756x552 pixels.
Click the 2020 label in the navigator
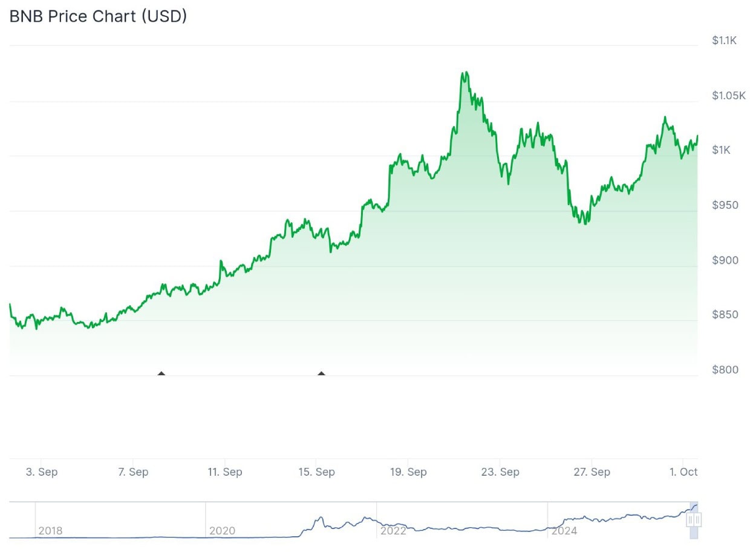[222, 531]
